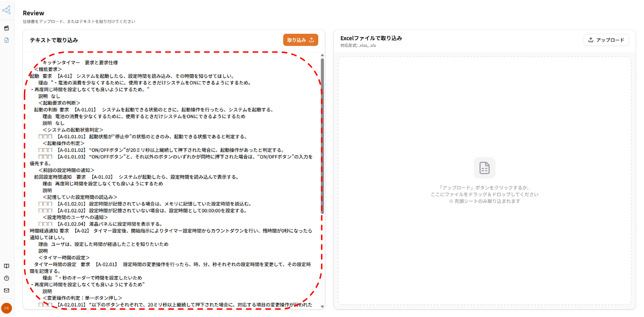644x317 pixels.
Task: Open the book manual icon in sidebar
Action: click(6, 266)
